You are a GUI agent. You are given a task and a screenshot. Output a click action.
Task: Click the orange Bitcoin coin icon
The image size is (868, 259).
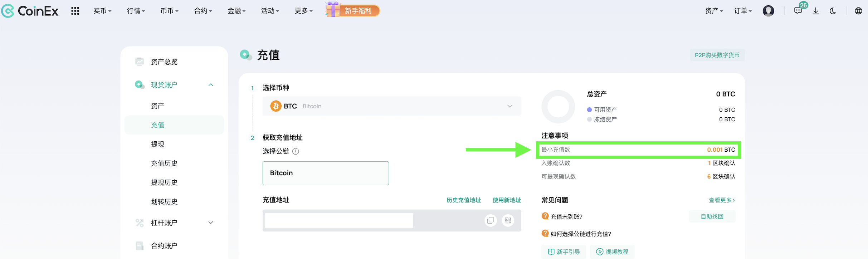pyautogui.click(x=275, y=106)
